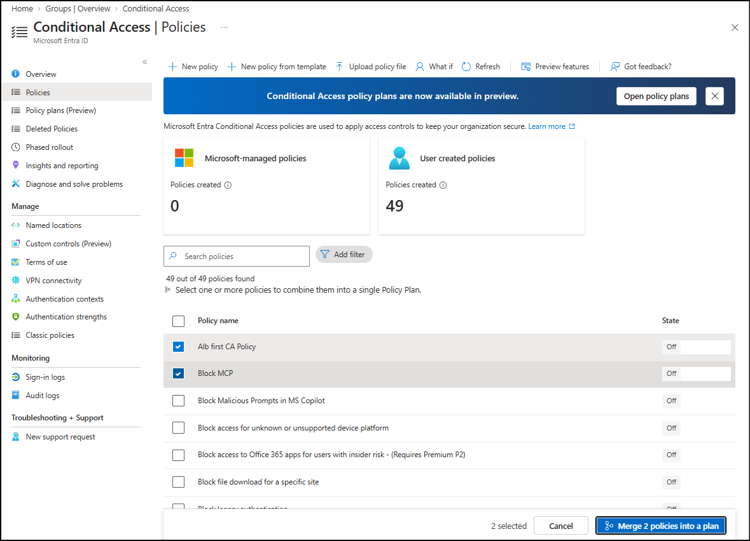The height and width of the screenshot is (541, 750).
Task: Click the What if person icon
Action: [x=419, y=66]
